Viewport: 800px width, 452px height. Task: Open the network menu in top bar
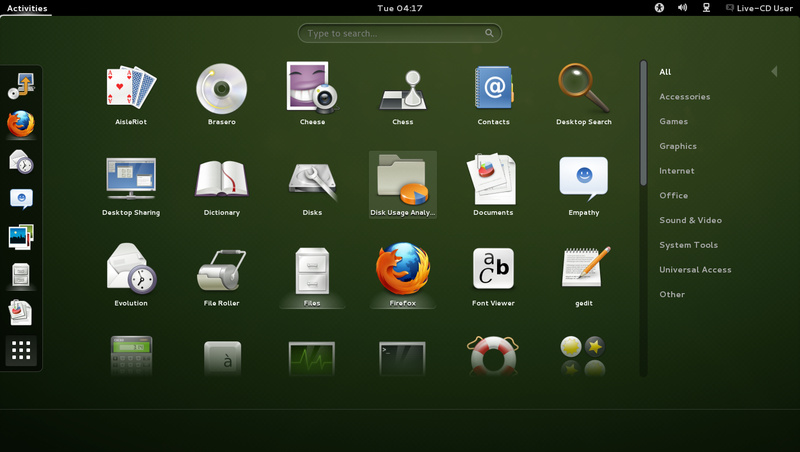(x=706, y=8)
